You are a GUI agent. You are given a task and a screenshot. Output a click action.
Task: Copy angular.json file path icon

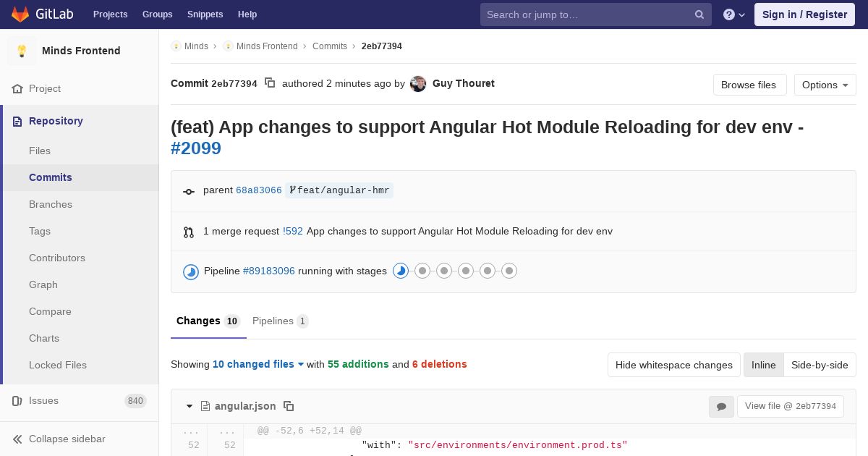click(x=289, y=407)
